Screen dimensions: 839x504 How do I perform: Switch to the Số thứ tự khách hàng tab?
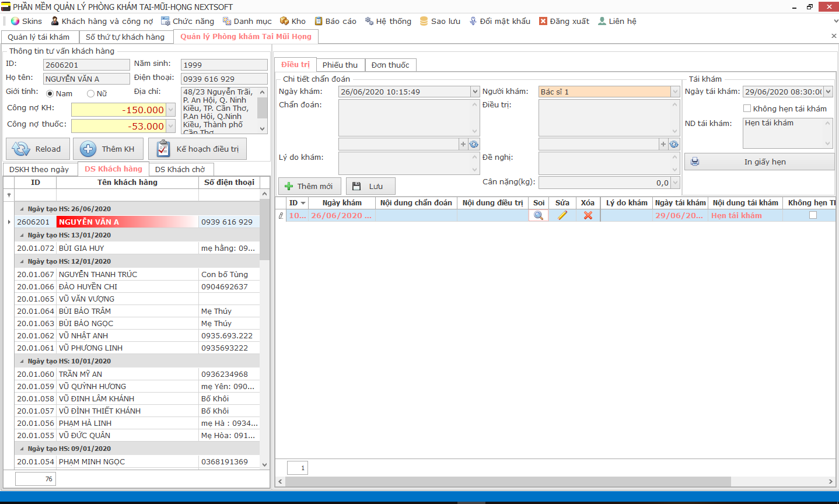(125, 37)
